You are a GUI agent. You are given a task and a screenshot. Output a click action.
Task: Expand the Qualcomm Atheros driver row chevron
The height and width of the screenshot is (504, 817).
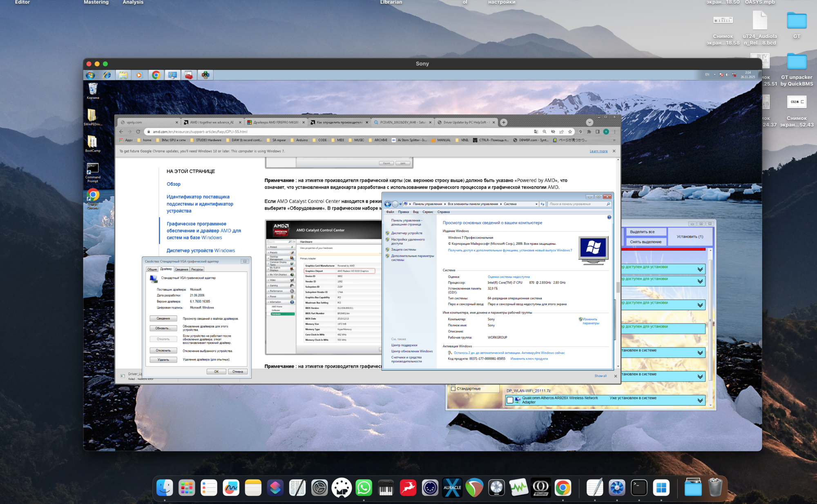coord(700,400)
